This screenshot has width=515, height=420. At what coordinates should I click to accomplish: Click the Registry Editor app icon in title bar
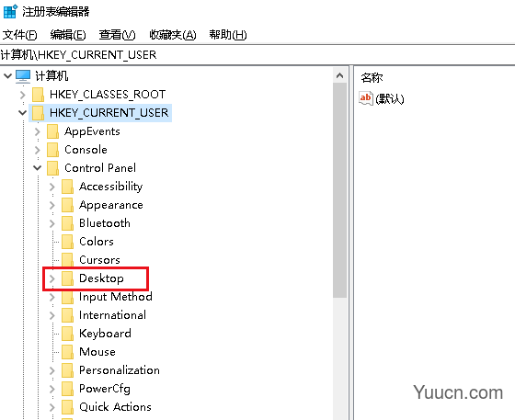click(x=10, y=11)
